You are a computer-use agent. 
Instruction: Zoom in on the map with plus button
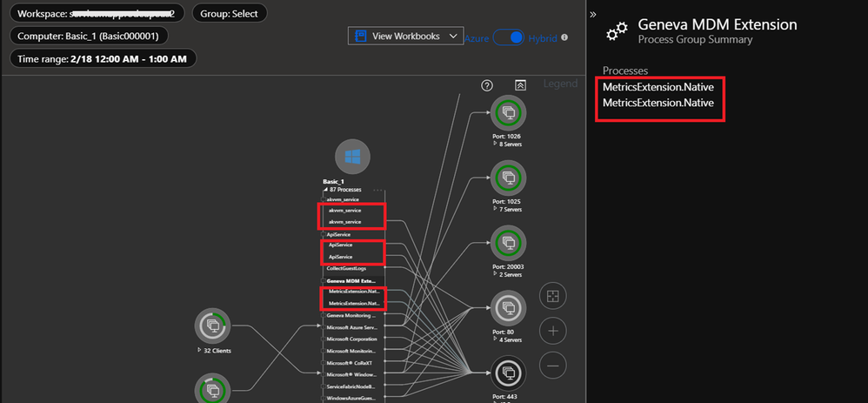click(553, 331)
